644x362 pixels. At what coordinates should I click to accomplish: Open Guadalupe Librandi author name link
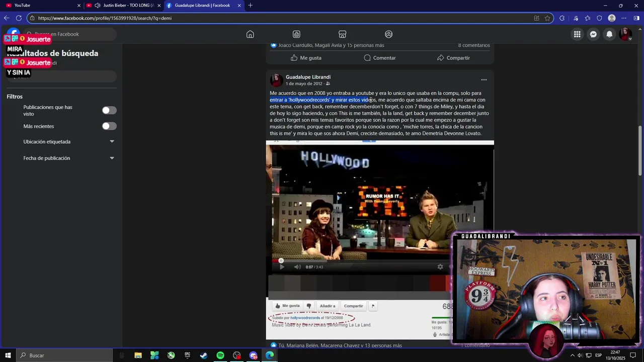tap(308, 77)
